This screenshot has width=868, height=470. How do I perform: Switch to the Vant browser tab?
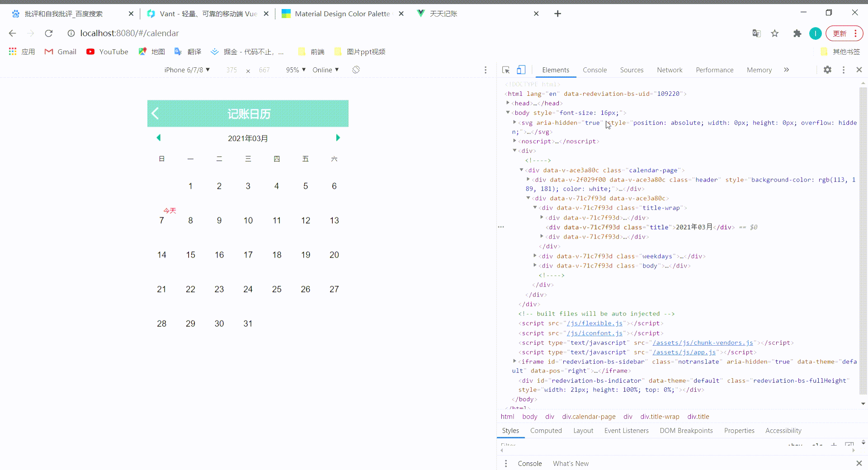(208, 14)
